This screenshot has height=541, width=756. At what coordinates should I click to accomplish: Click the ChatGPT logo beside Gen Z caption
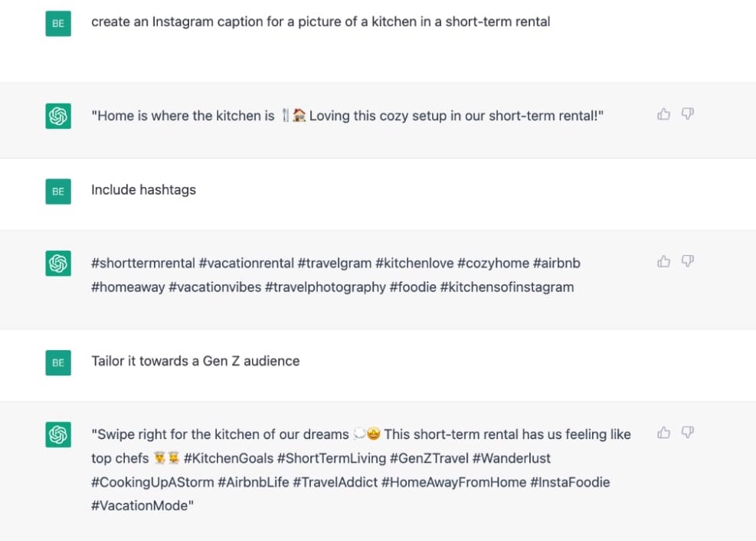click(57, 433)
